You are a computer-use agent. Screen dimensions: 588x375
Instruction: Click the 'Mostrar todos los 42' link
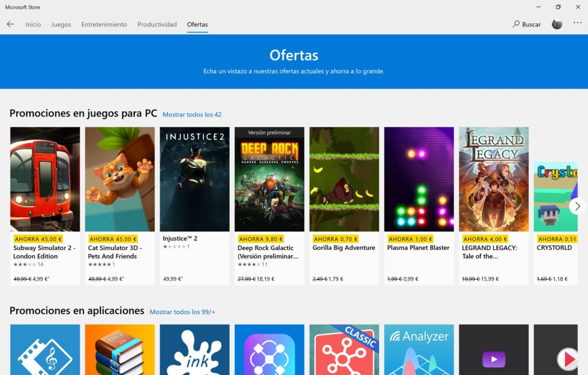[x=192, y=115]
